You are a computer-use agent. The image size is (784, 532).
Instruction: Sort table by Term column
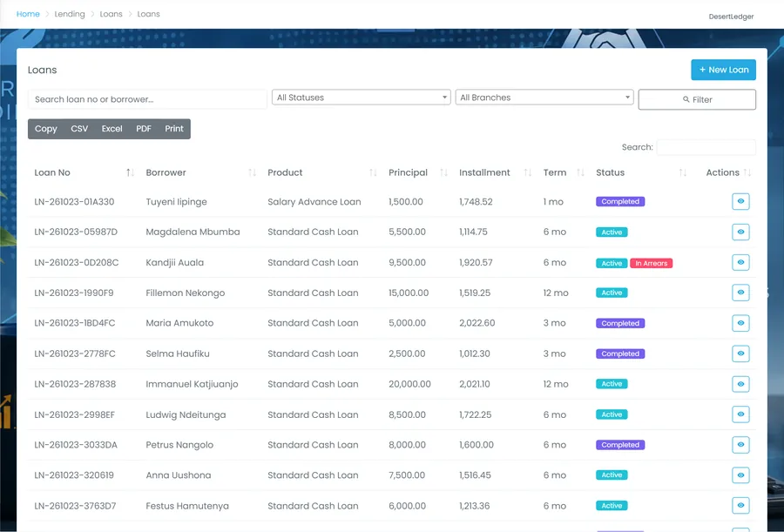coord(564,172)
